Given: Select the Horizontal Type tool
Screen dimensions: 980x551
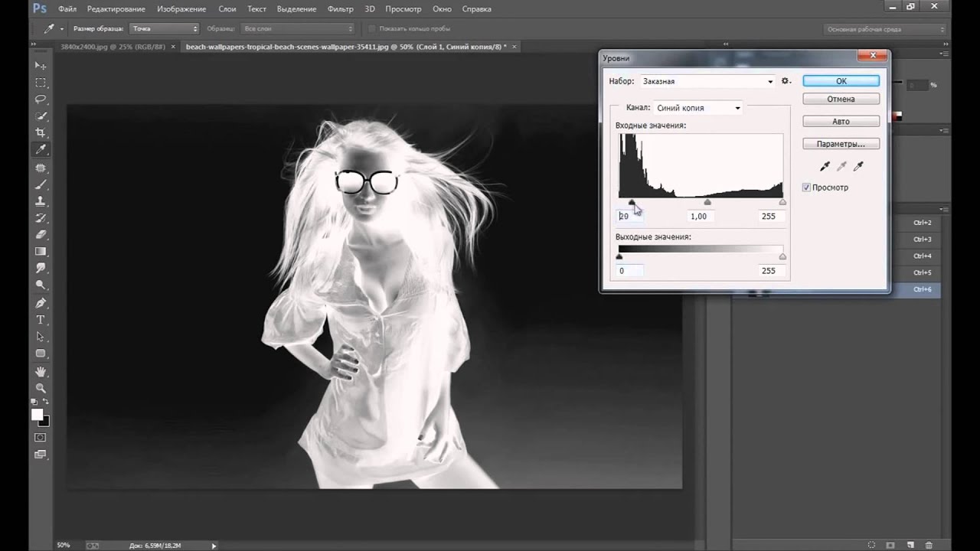Looking at the screenshot, I should coord(41,320).
